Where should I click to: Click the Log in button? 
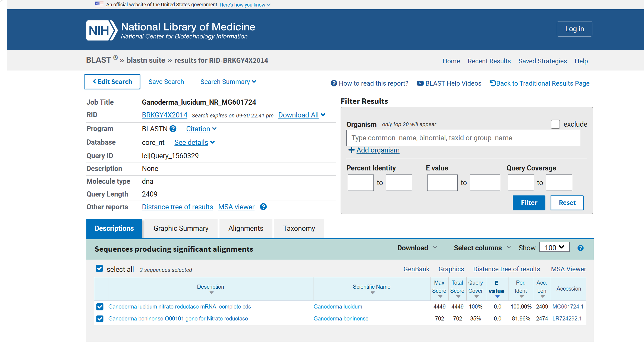(x=574, y=29)
